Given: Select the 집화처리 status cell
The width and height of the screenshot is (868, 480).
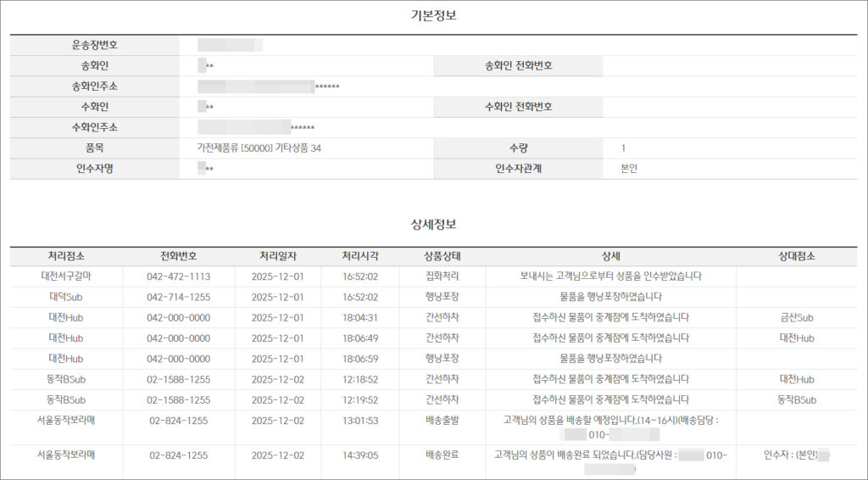Looking at the screenshot, I should [x=442, y=276].
